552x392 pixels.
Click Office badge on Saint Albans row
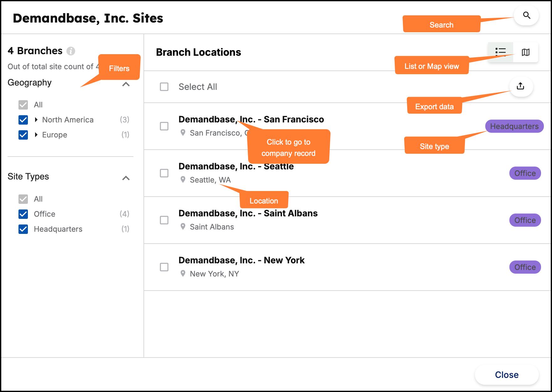525,220
